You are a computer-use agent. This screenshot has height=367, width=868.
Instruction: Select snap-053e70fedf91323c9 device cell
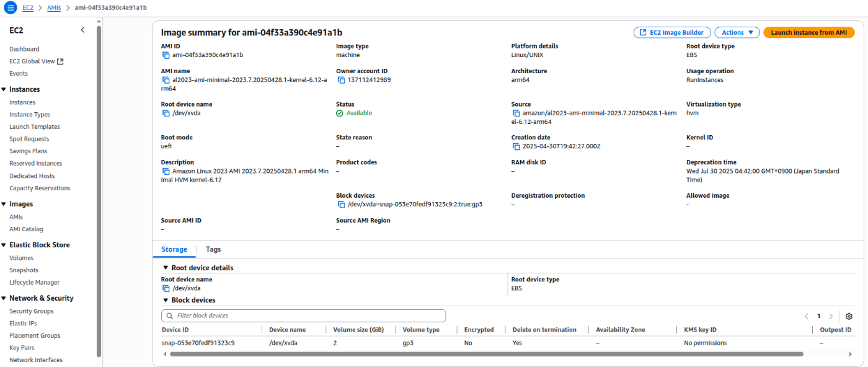pos(198,343)
